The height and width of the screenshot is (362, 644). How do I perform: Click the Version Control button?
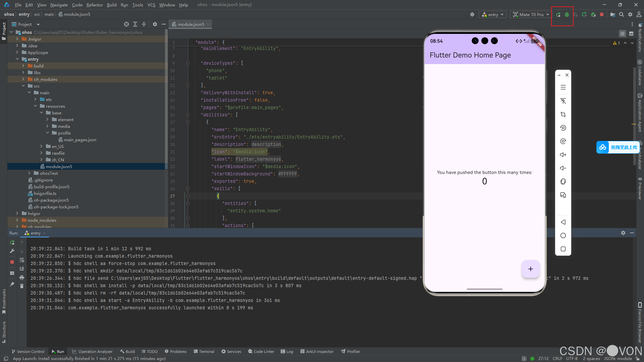coord(28,351)
